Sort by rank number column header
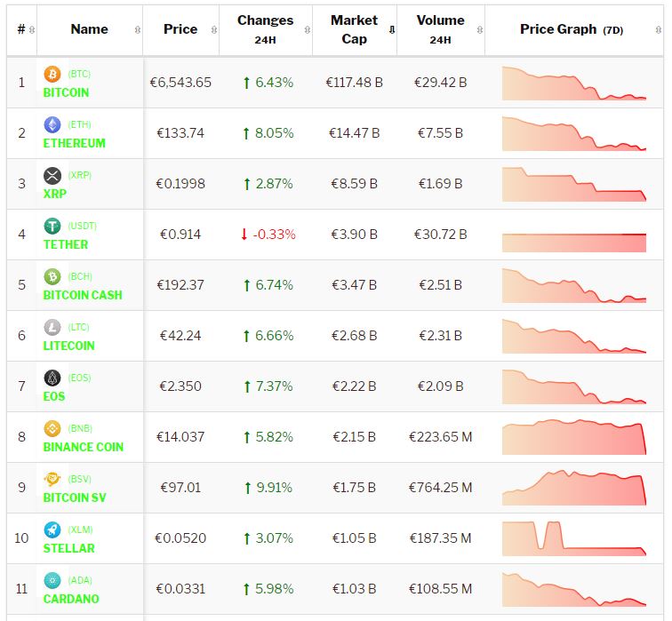 [x=21, y=29]
